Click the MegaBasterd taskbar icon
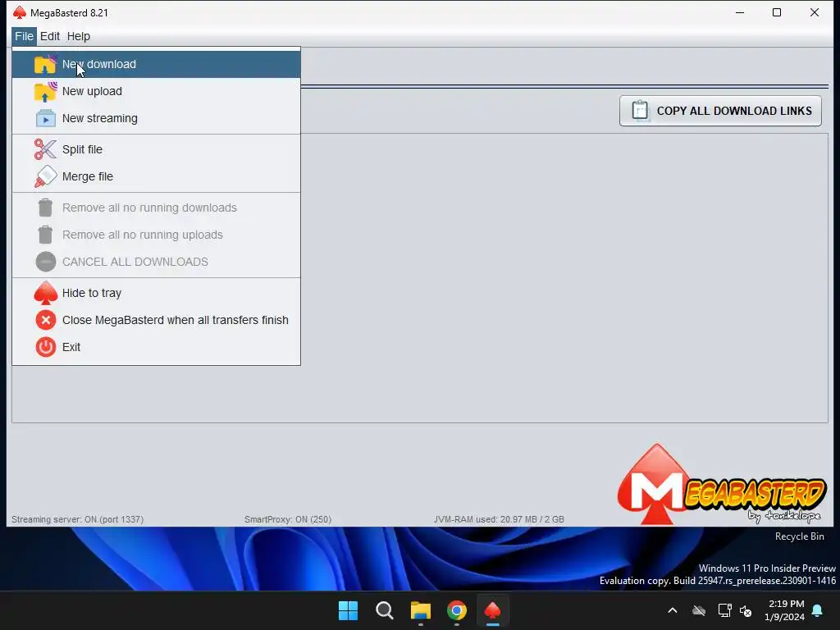Screen dimensions: 840x630 coord(492,610)
